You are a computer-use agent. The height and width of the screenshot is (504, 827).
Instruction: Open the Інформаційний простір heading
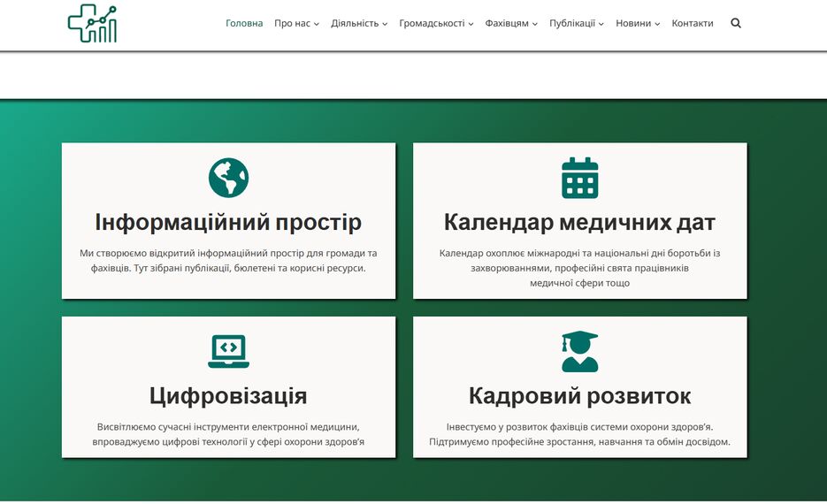(228, 222)
